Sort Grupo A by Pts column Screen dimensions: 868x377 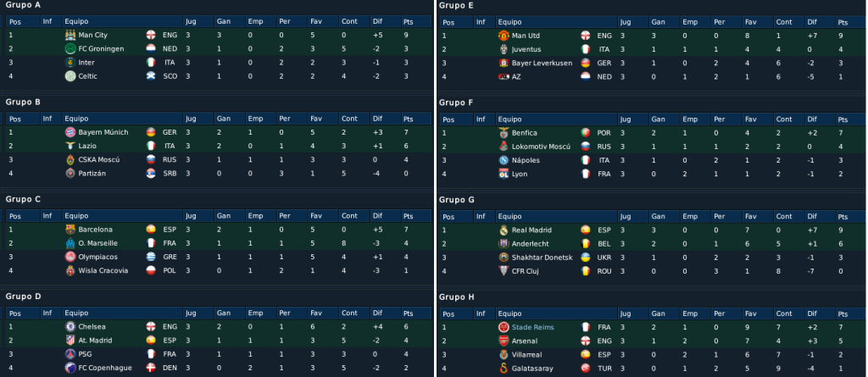(415, 21)
